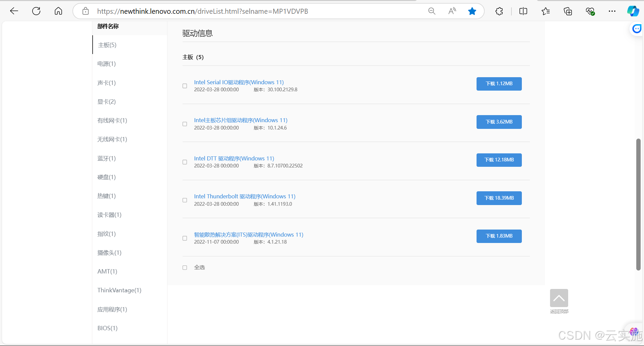Open Settings and more menu
The width and height of the screenshot is (644, 346).
click(x=612, y=11)
